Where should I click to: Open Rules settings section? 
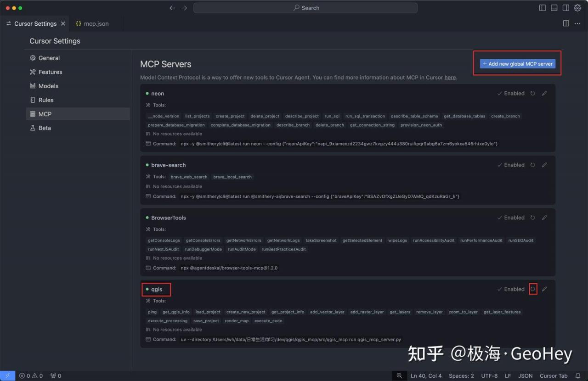pos(78,100)
